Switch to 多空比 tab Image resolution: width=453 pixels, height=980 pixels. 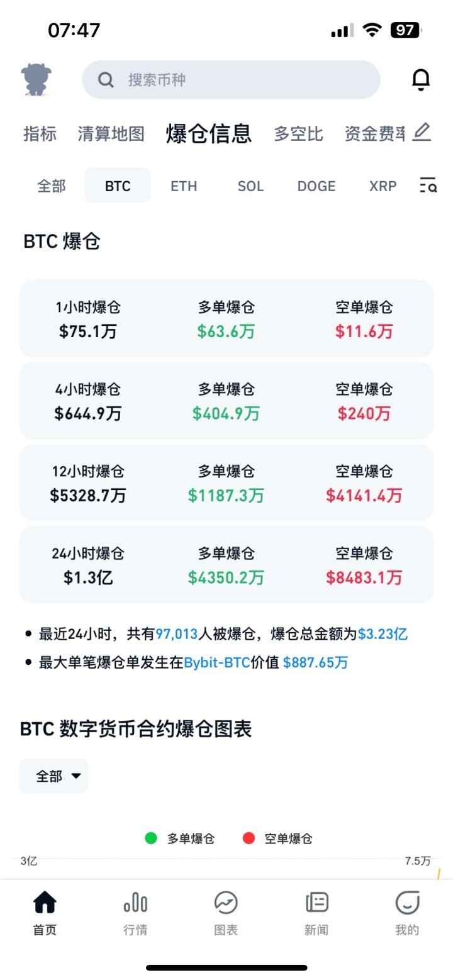click(x=298, y=134)
